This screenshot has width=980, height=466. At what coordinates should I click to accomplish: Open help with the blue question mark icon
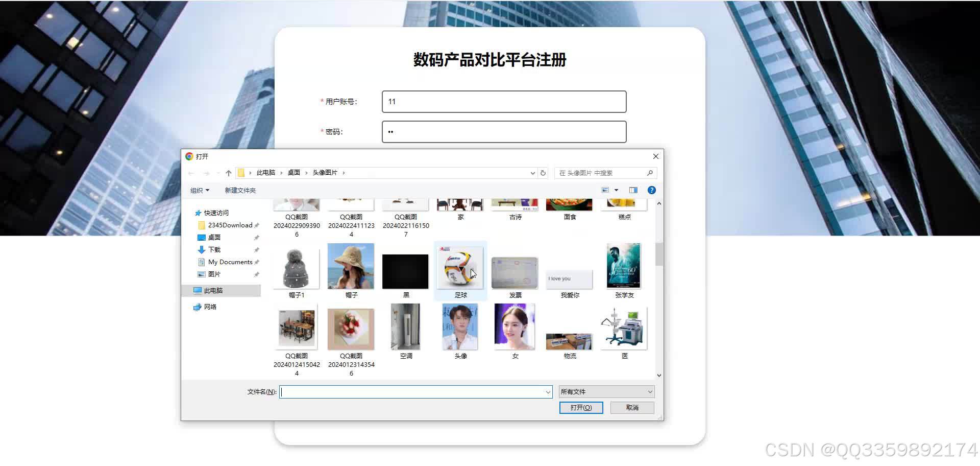pyautogui.click(x=652, y=190)
